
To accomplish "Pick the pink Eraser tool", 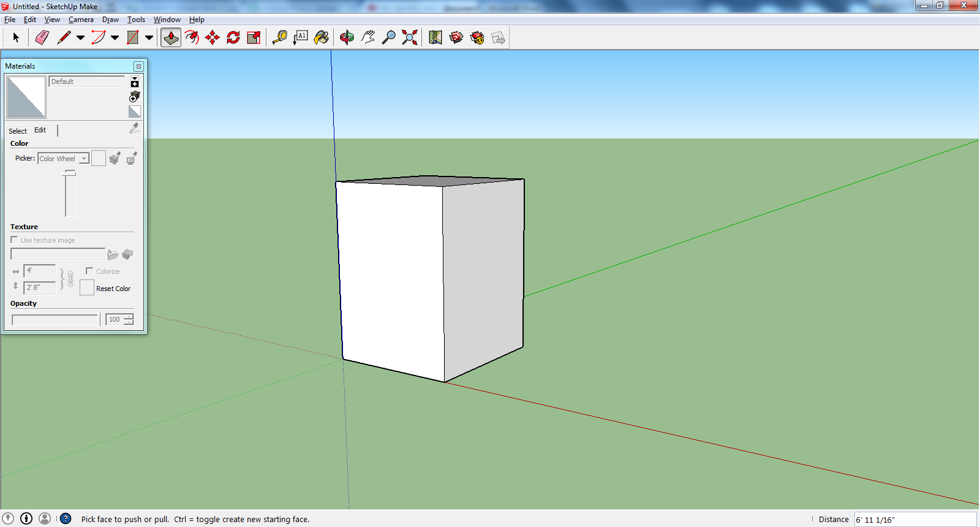I will (x=42, y=37).
